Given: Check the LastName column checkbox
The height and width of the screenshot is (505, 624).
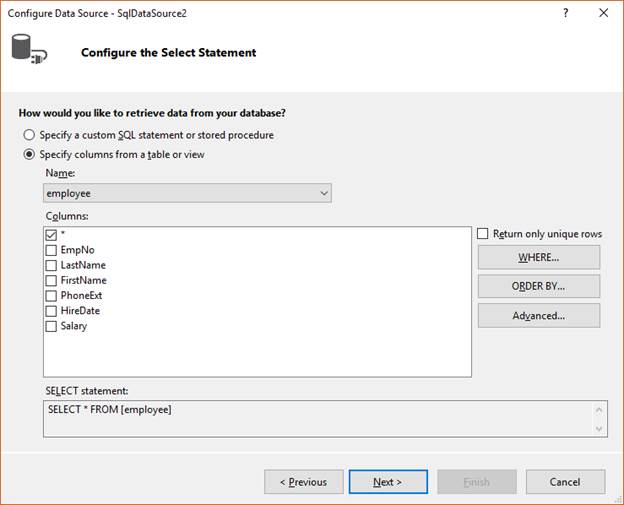Looking at the screenshot, I should click(51, 265).
